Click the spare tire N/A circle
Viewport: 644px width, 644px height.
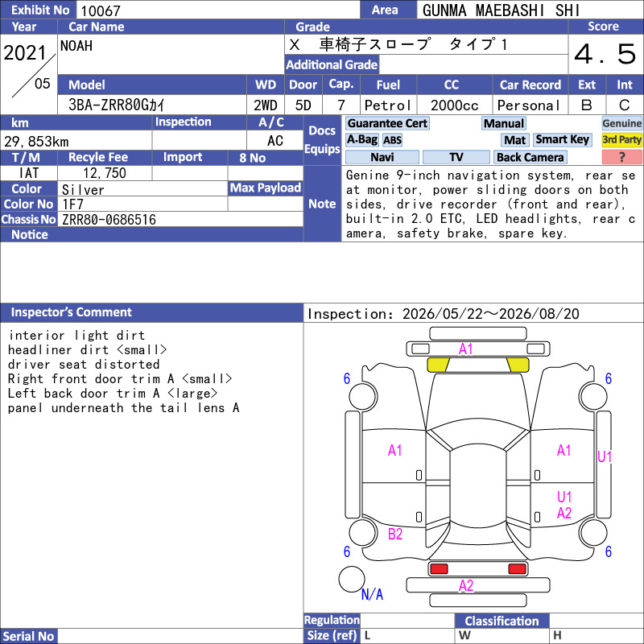[352, 579]
